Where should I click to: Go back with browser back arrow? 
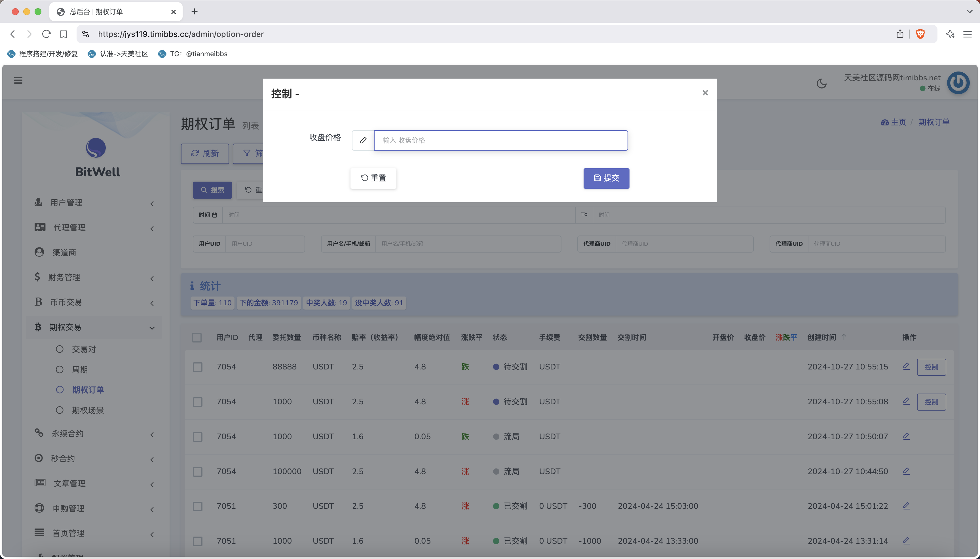tap(13, 34)
